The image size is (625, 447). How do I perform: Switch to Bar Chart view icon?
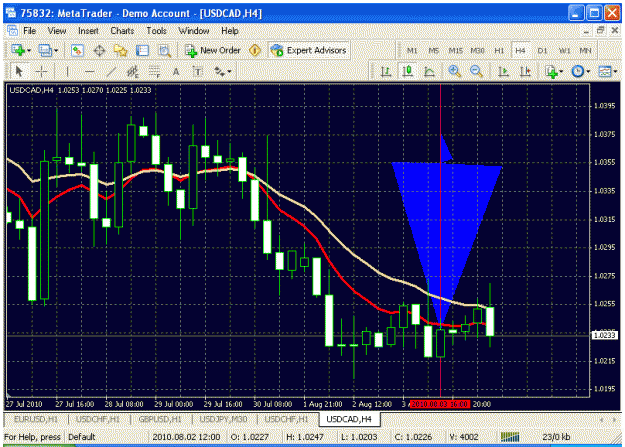tap(385, 72)
